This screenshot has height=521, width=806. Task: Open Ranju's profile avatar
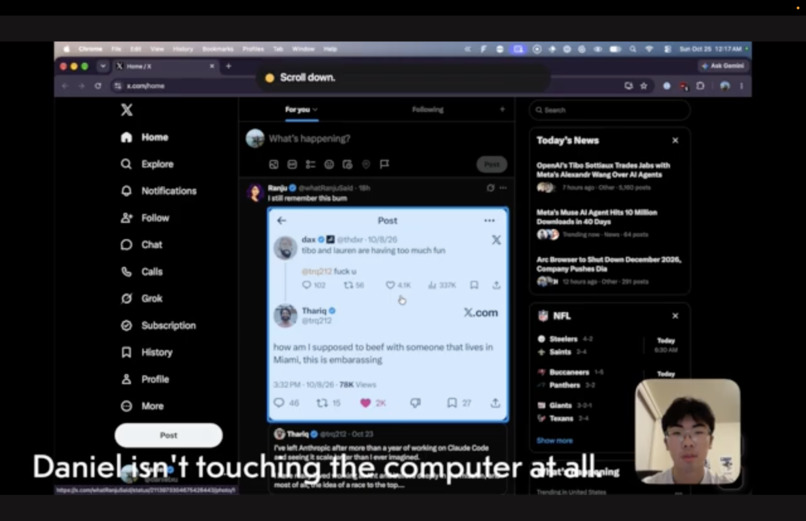[x=255, y=193]
